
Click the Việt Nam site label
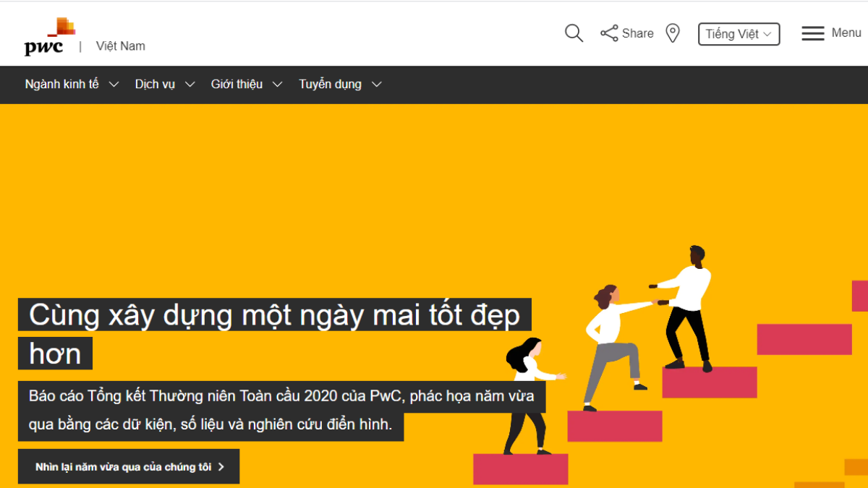point(121,46)
